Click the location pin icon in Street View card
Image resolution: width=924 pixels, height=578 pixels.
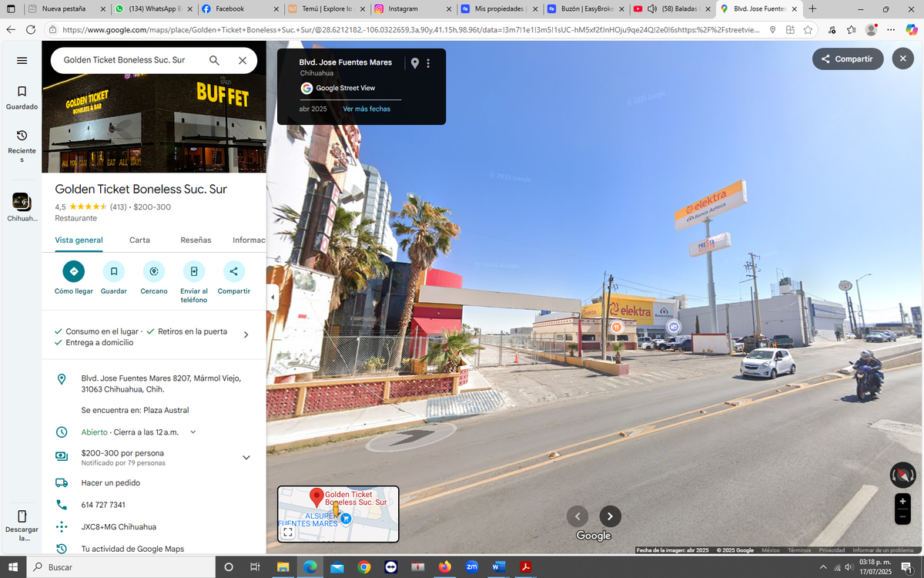coord(415,63)
